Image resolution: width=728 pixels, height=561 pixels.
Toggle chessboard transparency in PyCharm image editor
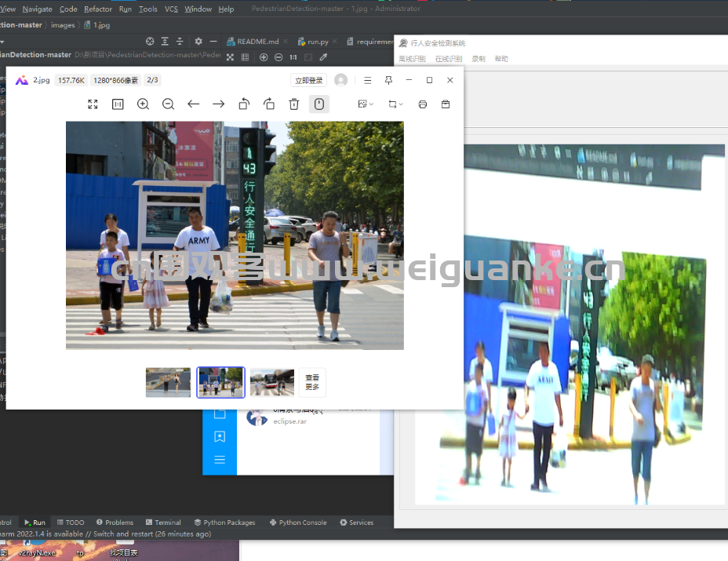coord(231,57)
